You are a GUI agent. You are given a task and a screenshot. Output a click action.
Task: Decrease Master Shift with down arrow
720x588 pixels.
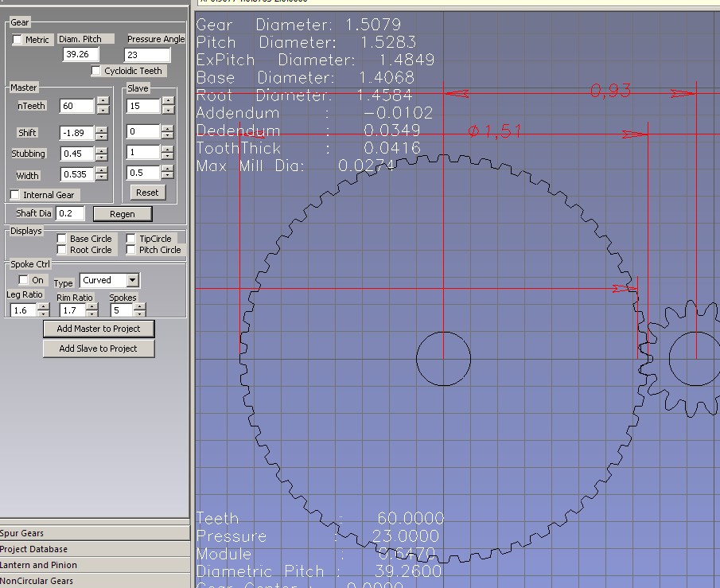tap(103, 137)
